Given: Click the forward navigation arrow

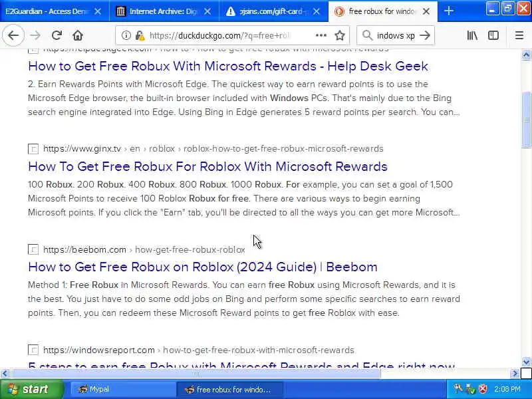Looking at the screenshot, I should pyautogui.click(x=35, y=35).
